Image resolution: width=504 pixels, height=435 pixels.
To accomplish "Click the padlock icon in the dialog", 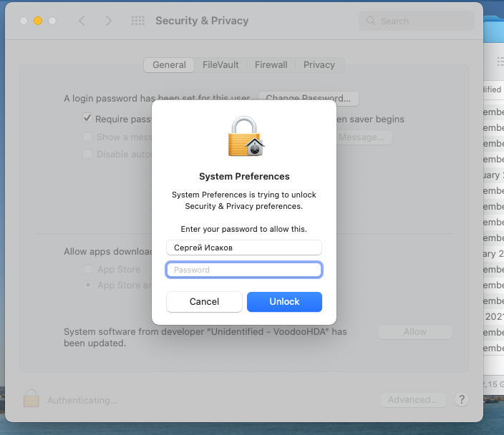I will point(246,136).
